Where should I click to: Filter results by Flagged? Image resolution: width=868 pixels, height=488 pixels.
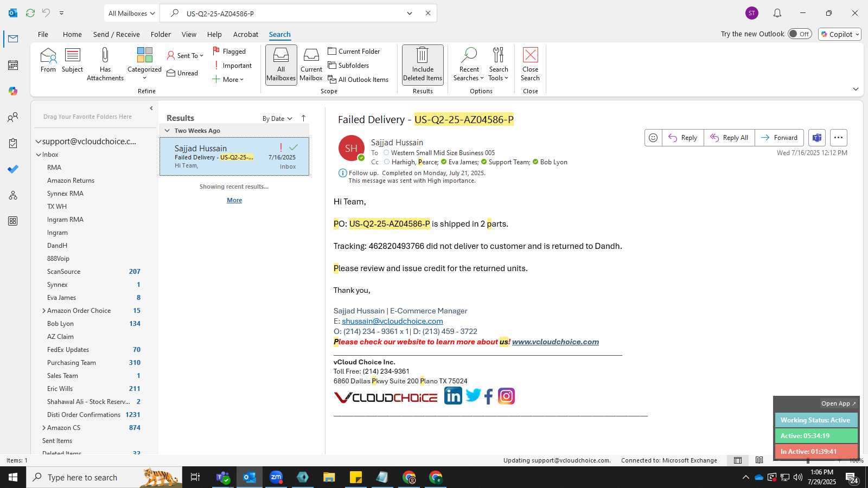pyautogui.click(x=229, y=52)
